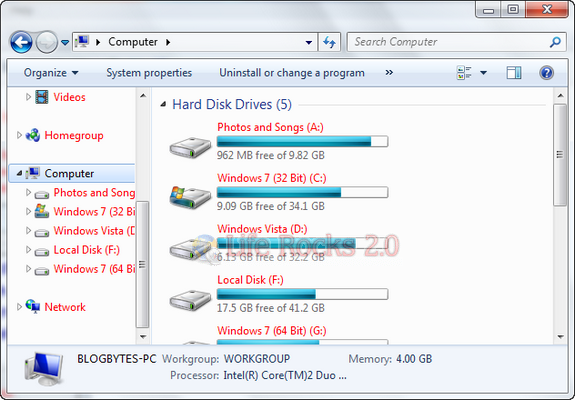The image size is (575, 400).
Task: Select Windows 7 (64 Bit) in navigation tree
Action: [94, 269]
